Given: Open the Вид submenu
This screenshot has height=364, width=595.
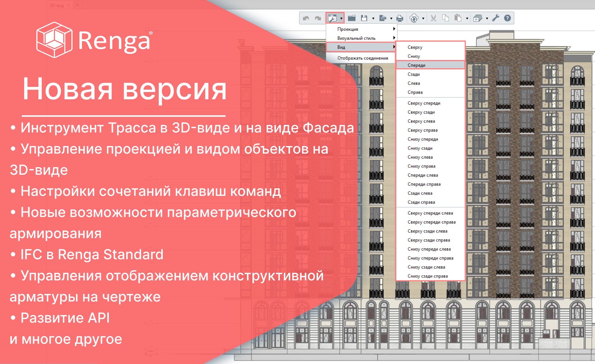Looking at the screenshot, I should coord(362,47).
